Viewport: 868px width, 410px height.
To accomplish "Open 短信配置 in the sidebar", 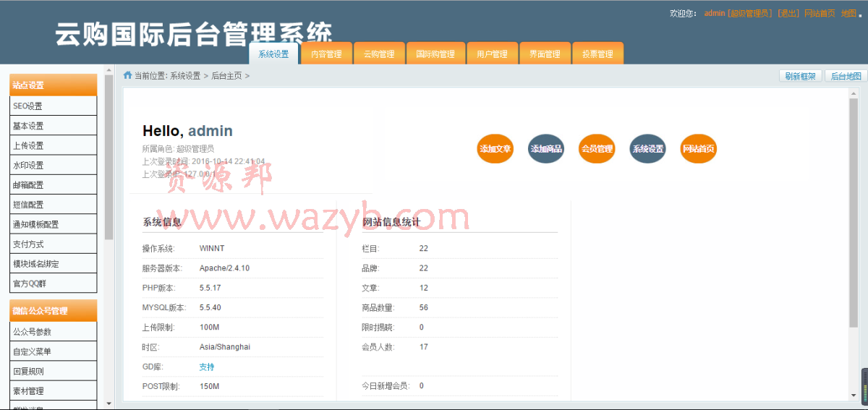I will (x=54, y=205).
